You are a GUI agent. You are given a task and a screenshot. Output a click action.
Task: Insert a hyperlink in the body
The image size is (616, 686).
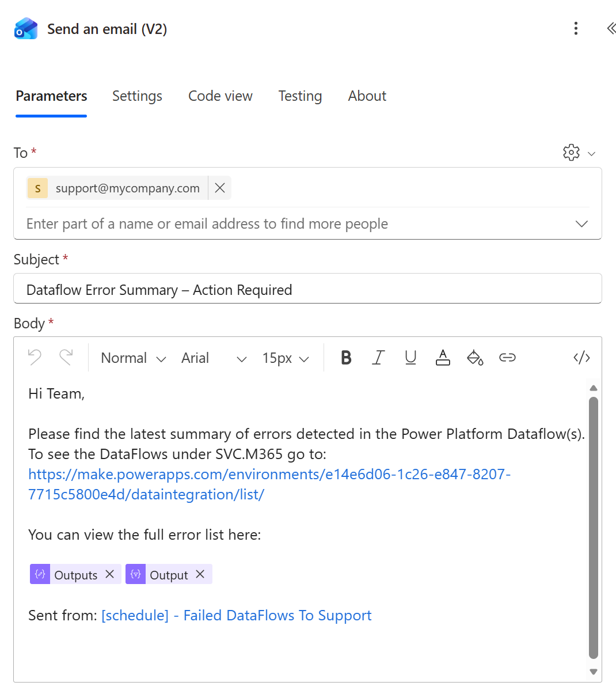pyautogui.click(x=508, y=358)
